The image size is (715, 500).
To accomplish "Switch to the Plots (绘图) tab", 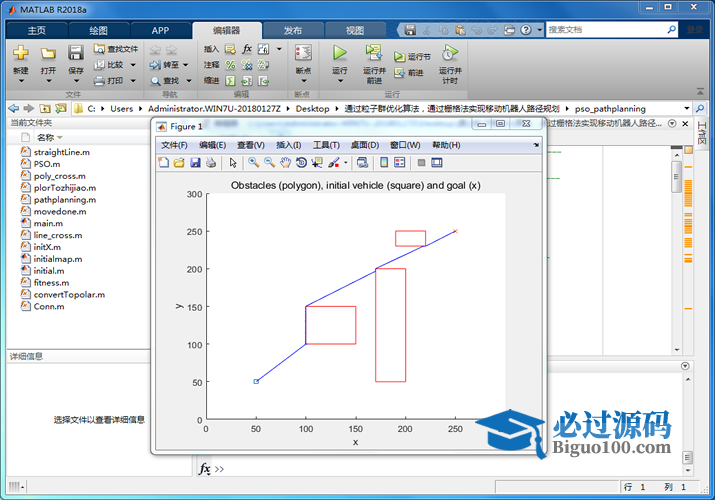I will tap(98, 31).
